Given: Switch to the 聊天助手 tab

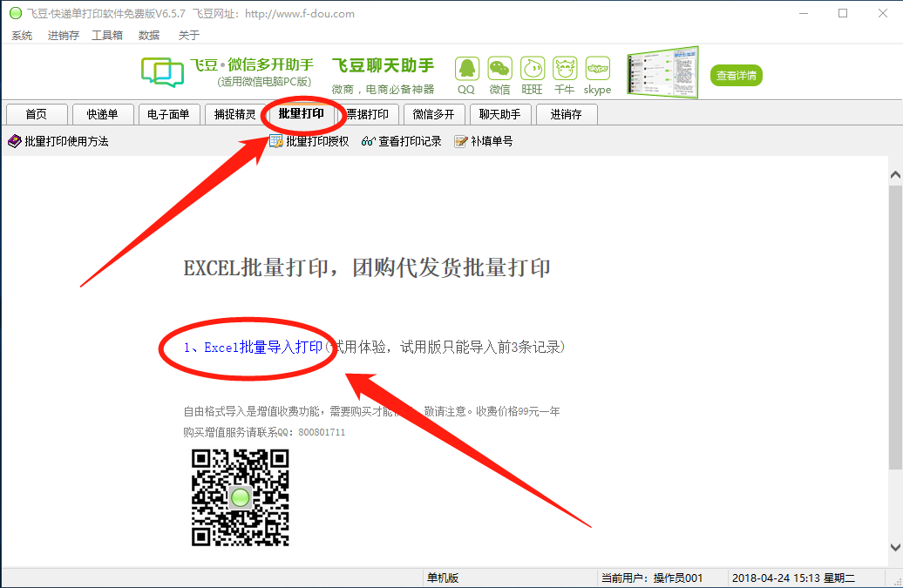Looking at the screenshot, I should [x=500, y=114].
